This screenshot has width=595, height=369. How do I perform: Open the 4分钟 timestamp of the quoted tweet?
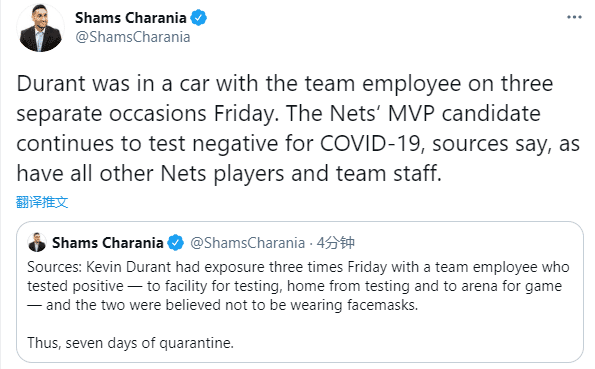point(335,243)
